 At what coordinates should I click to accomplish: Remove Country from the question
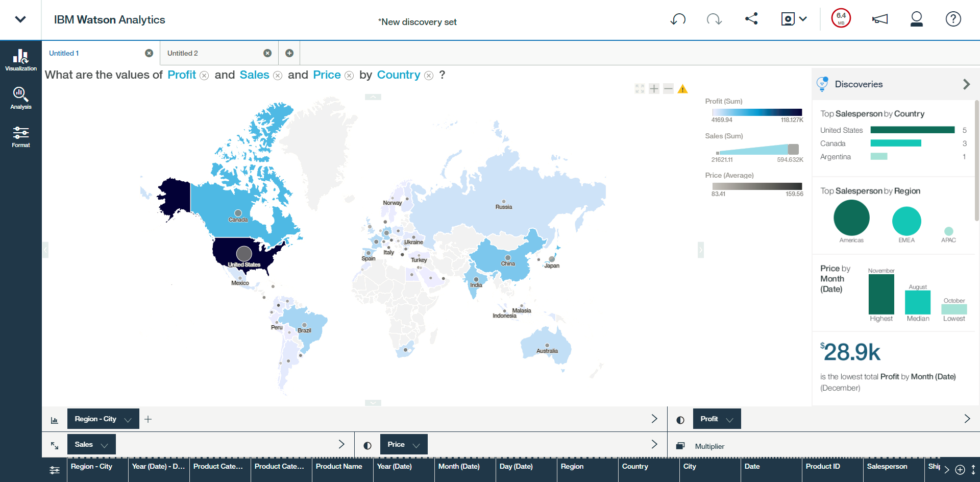(429, 76)
